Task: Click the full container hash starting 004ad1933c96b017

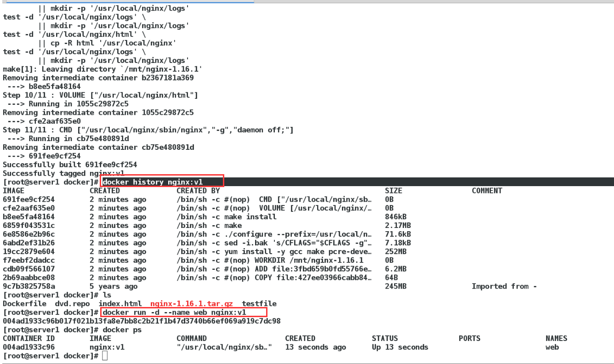Action: (x=142, y=321)
